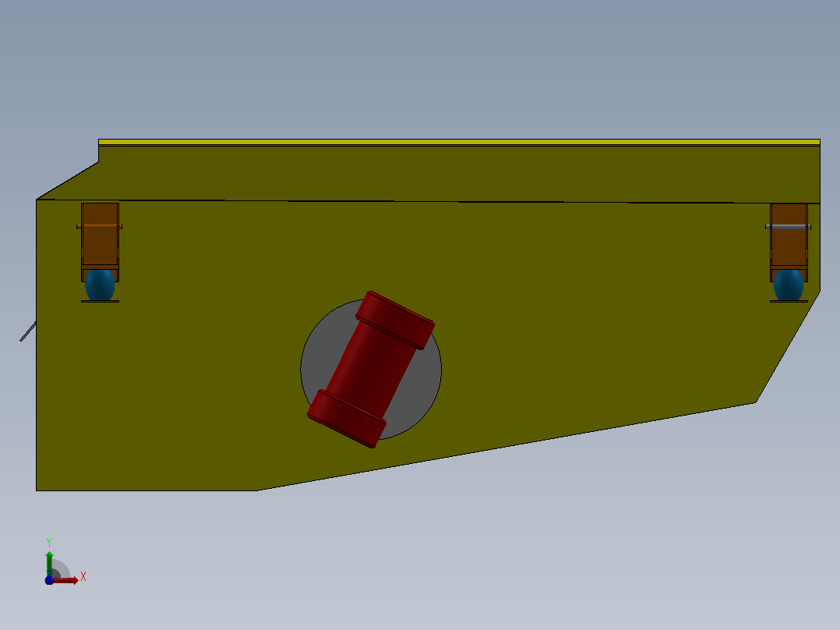Click the red X-axis arrow of the triad
Viewport: 840px width, 630px height.
[x=66, y=580]
